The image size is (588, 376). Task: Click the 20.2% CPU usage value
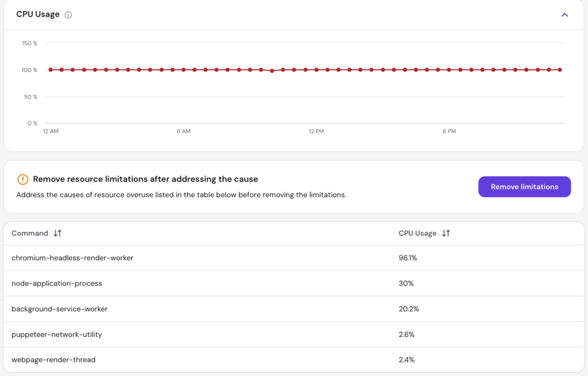click(408, 309)
